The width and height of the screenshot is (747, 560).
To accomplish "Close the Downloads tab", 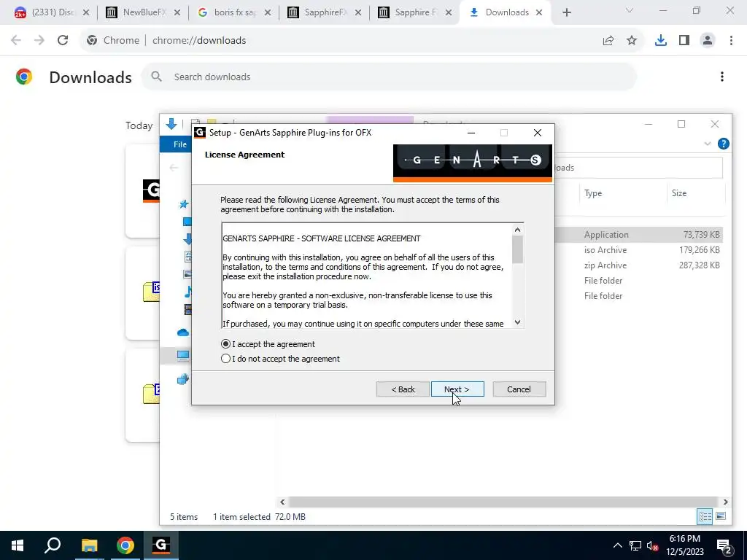I will point(539,13).
